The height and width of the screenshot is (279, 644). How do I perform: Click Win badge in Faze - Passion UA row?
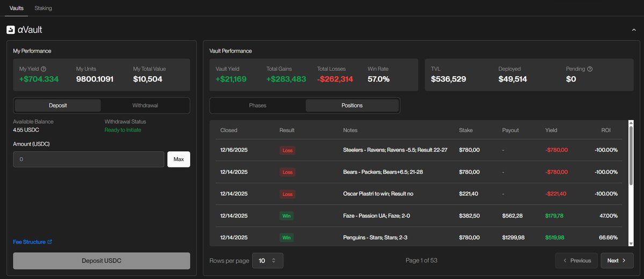[287, 216]
